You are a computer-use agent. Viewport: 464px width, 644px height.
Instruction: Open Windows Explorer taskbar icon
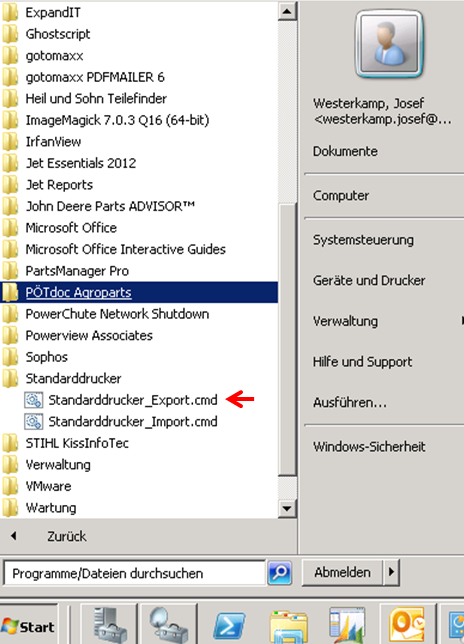[x=288, y=626]
